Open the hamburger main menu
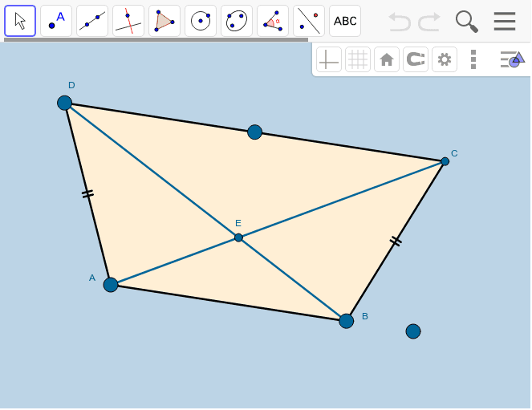The width and height of the screenshot is (532, 410). coord(505,21)
